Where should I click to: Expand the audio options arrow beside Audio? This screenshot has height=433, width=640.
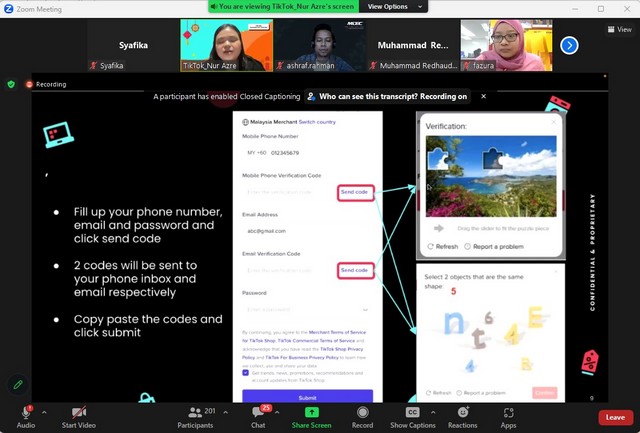coord(44,412)
